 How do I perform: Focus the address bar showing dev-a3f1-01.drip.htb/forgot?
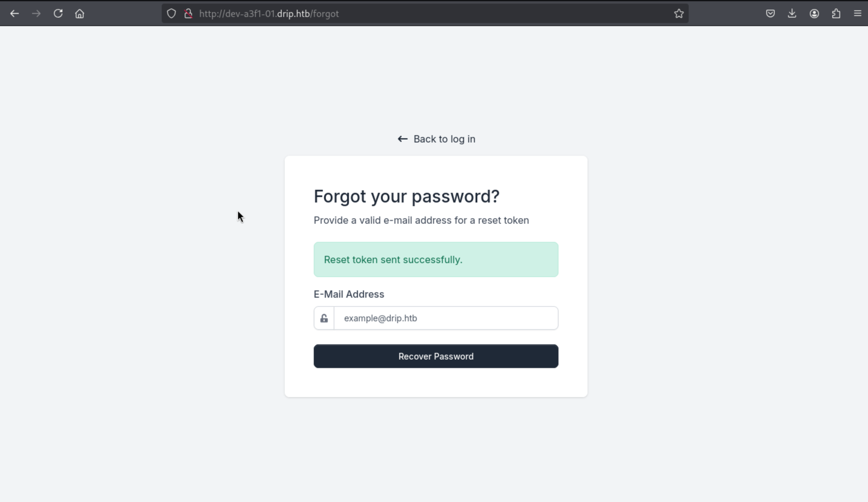click(x=413, y=14)
